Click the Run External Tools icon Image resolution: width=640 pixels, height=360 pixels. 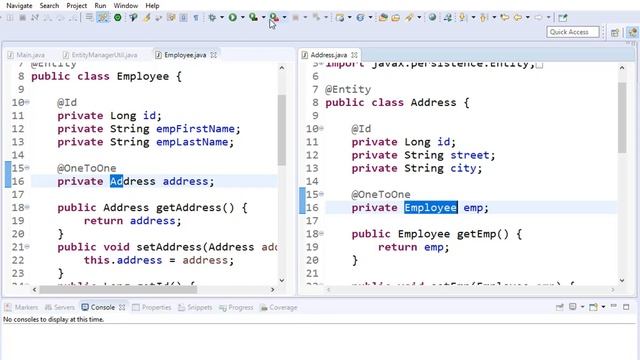pyautogui.click(x=274, y=18)
